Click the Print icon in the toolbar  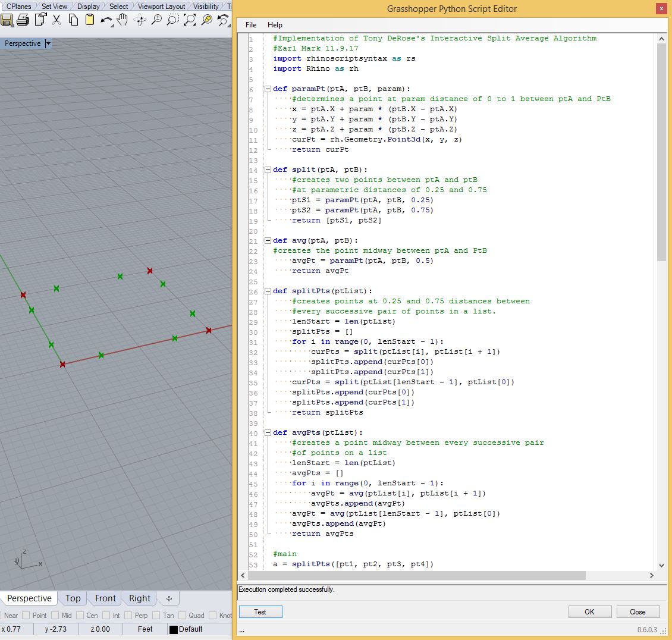23,20
